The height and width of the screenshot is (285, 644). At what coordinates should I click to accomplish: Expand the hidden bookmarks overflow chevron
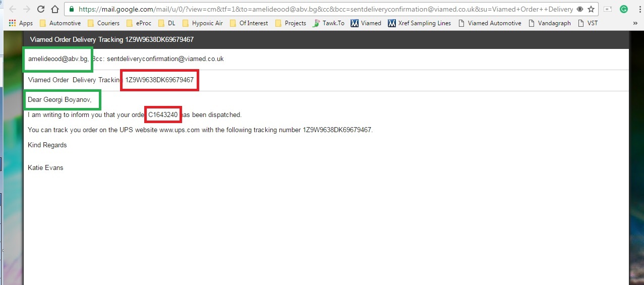point(635,23)
